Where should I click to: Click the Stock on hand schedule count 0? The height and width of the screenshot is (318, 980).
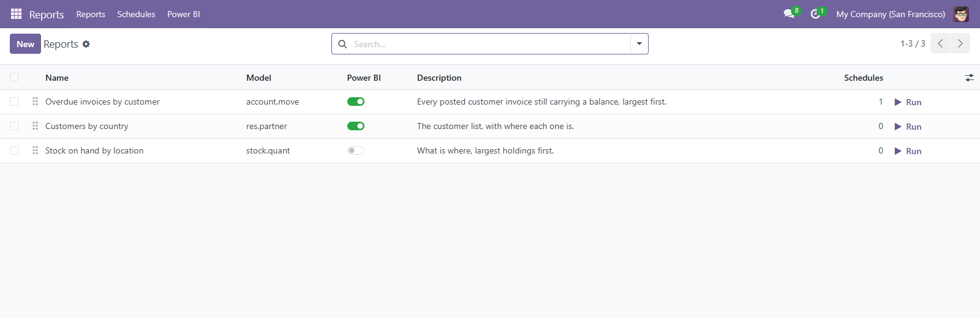coord(881,150)
